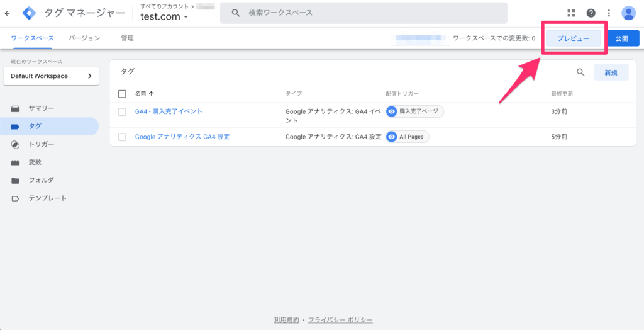
Task: Open the three-dot more options menu
Action: coord(609,13)
